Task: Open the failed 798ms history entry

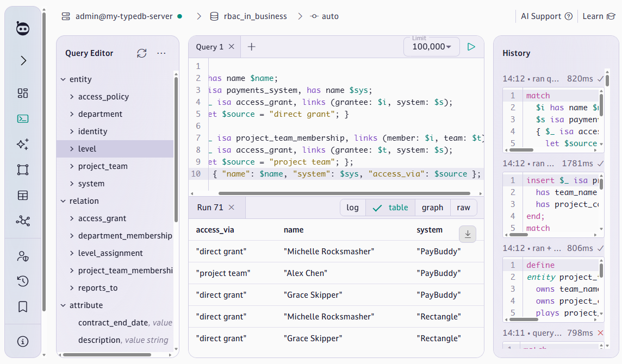Action: coord(553,333)
